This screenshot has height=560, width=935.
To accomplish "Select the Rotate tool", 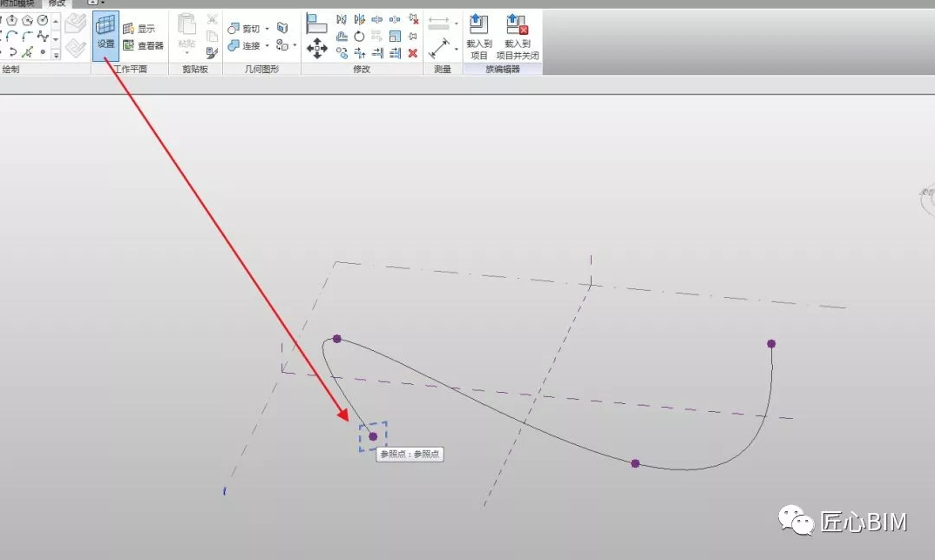I will [x=359, y=37].
